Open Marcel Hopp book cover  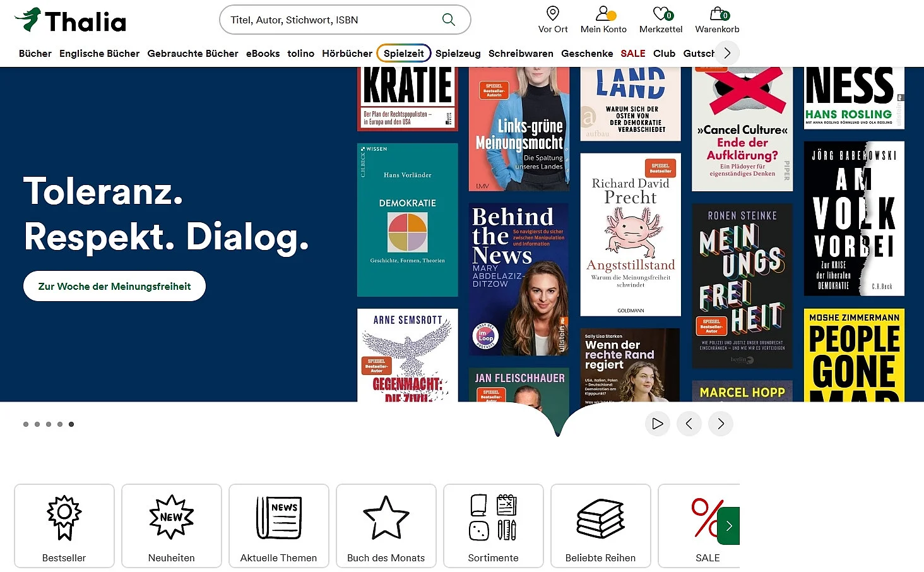tap(742, 391)
